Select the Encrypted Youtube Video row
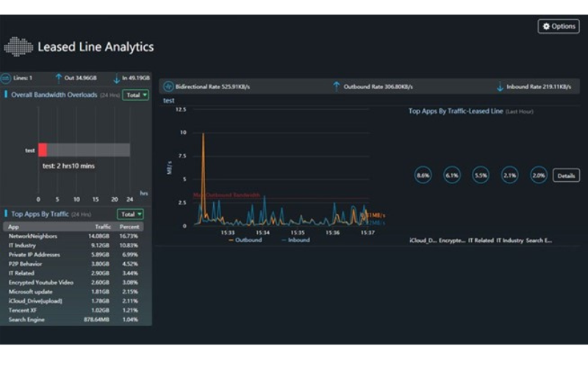The image size is (588, 368). point(73,283)
